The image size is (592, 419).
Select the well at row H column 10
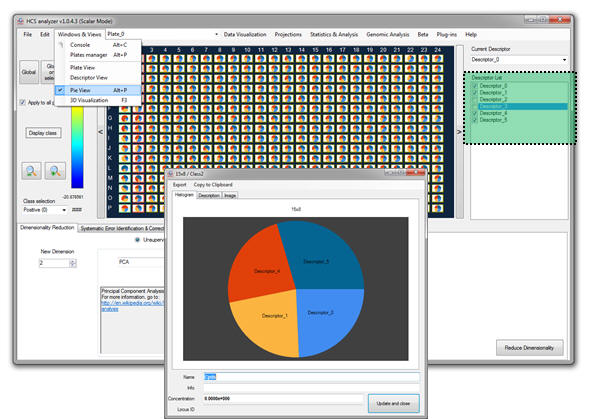(247, 128)
